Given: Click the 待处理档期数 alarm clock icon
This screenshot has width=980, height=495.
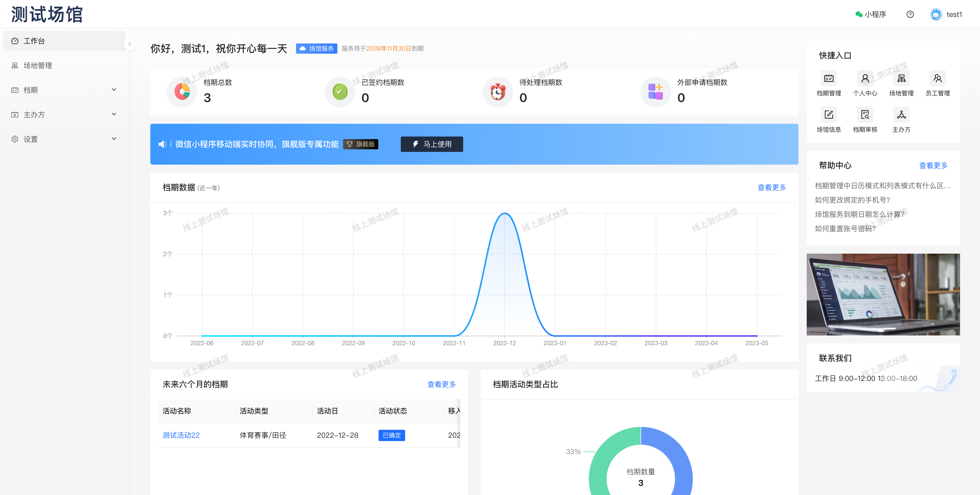Looking at the screenshot, I should click(x=498, y=92).
